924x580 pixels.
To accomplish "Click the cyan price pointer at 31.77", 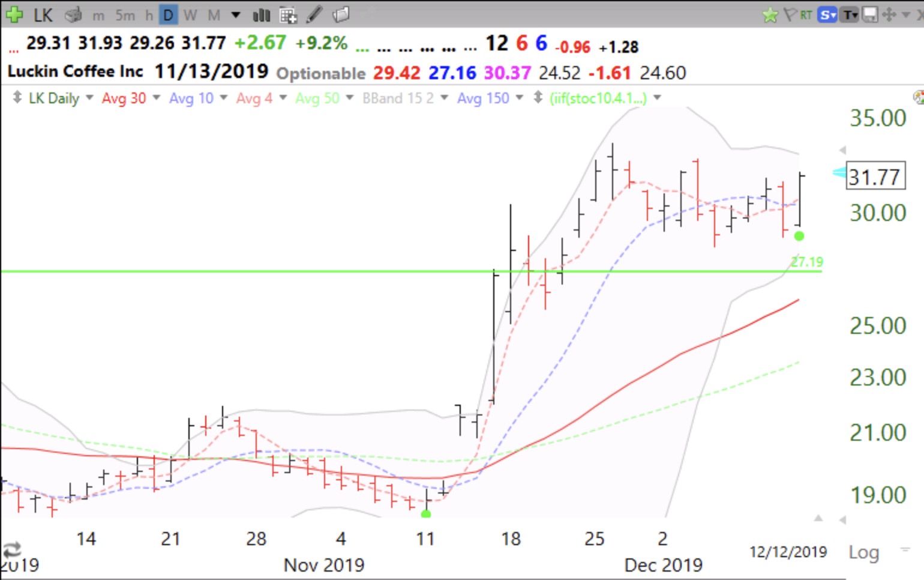I will 839,173.
